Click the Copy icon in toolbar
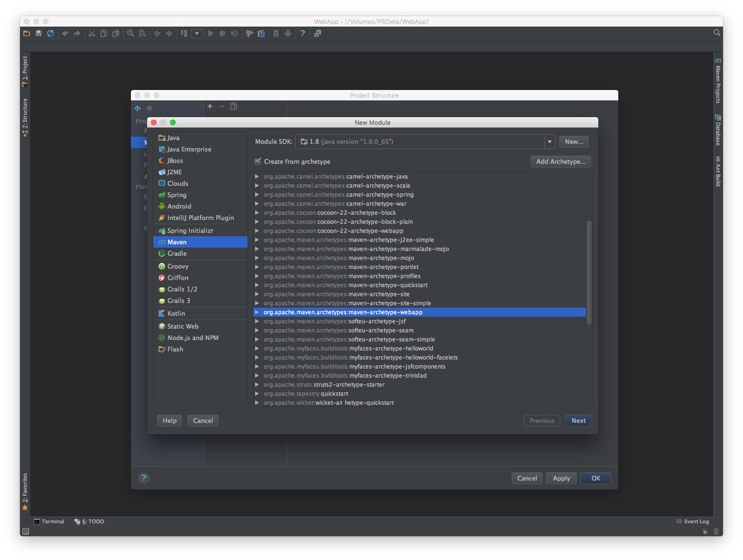 tap(104, 33)
